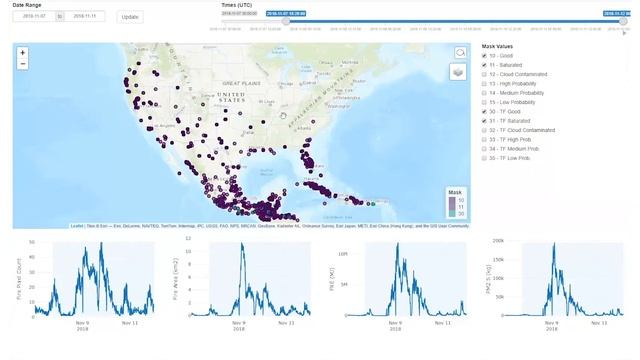The width and height of the screenshot is (640, 360).
Task: Play the time slider animation
Action: click(624, 33)
